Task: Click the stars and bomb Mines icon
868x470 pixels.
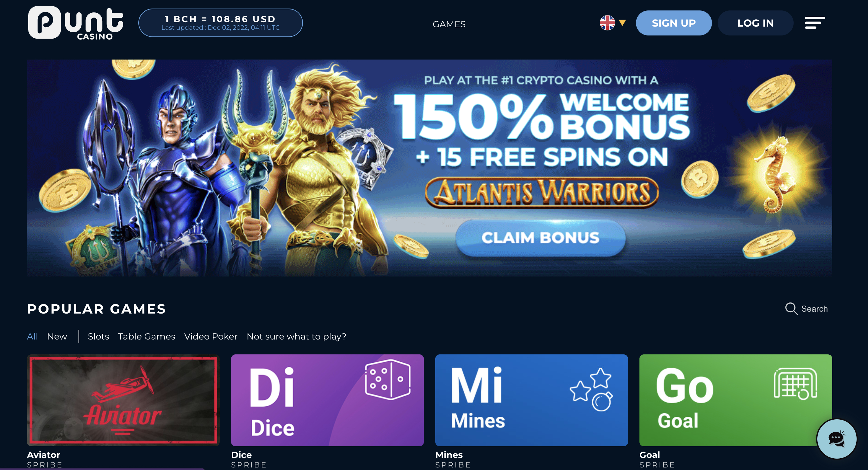Action: pyautogui.click(x=591, y=390)
